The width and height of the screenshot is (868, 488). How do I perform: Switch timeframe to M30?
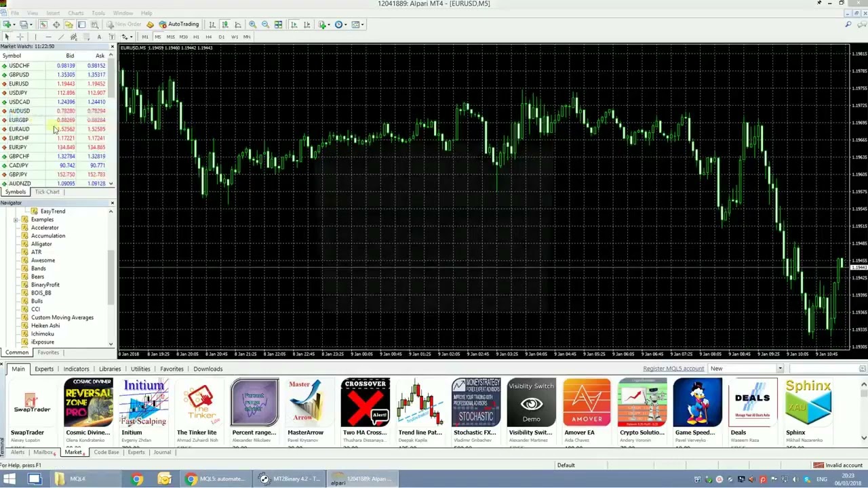coord(183,37)
